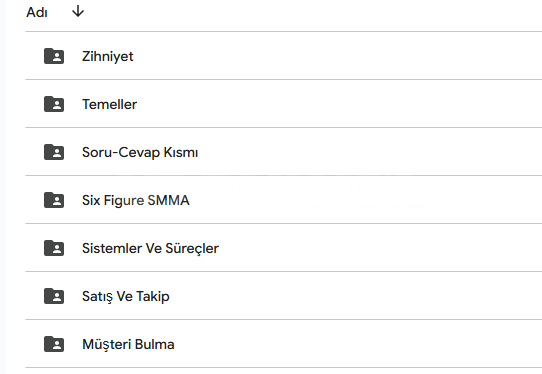Click blank row space right of Zihniyet
The image size is (542, 374).
[339, 56]
